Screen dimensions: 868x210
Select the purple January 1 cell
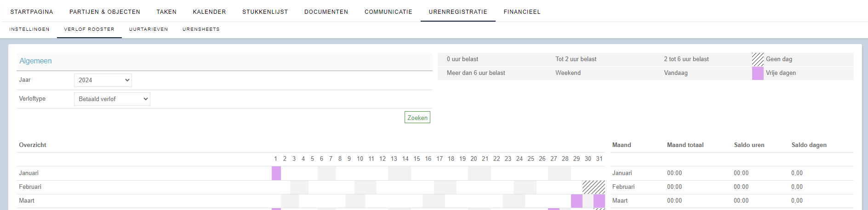click(x=276, y=173)
